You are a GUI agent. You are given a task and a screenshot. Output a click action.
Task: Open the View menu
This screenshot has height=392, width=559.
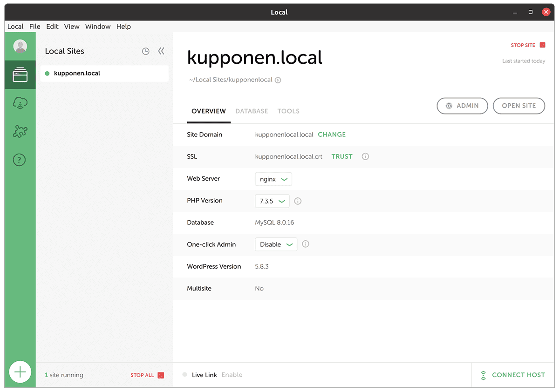pyautogui.click(x=72, y=27)
